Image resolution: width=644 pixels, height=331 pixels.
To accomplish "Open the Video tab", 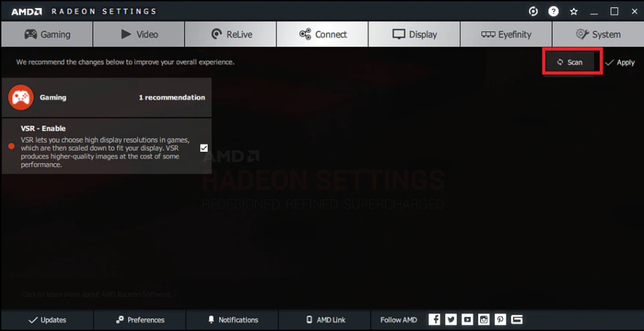I will point(139,34).
